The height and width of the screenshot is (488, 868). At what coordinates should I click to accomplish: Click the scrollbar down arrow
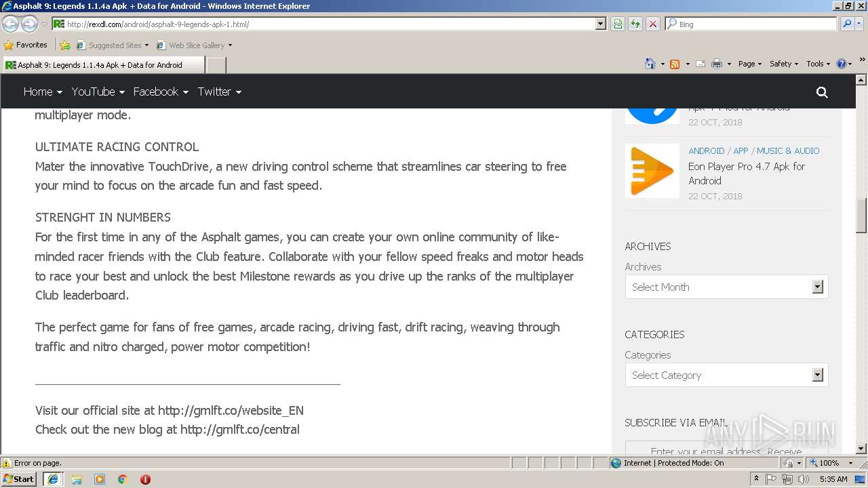(x=861, y=449)
